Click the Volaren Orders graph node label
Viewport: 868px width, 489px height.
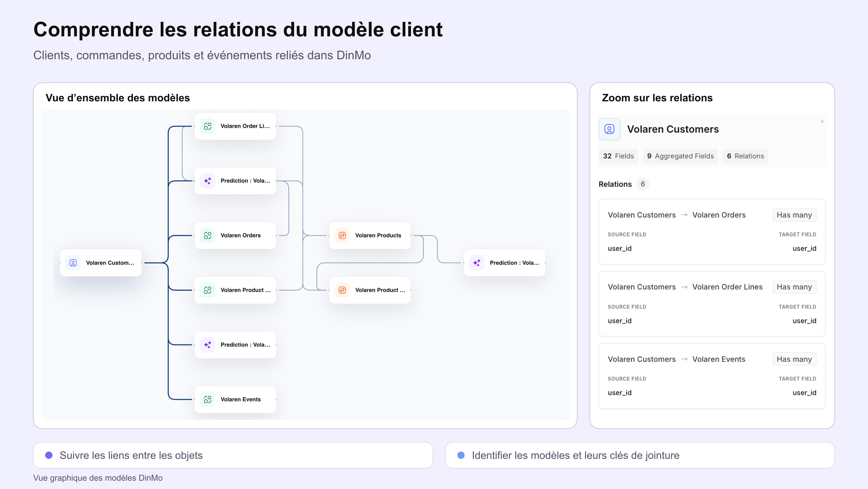point(241,235)
